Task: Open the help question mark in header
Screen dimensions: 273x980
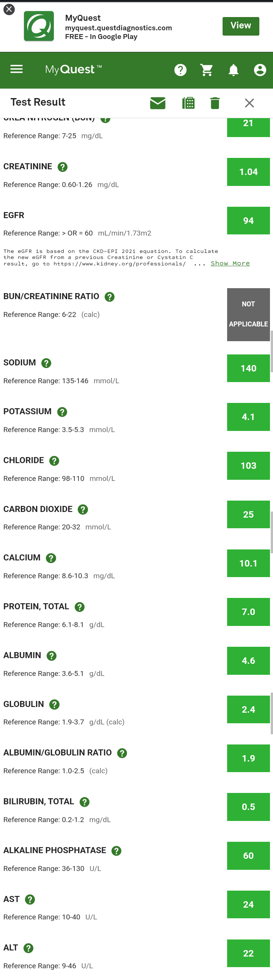Action: pos(180,70)
